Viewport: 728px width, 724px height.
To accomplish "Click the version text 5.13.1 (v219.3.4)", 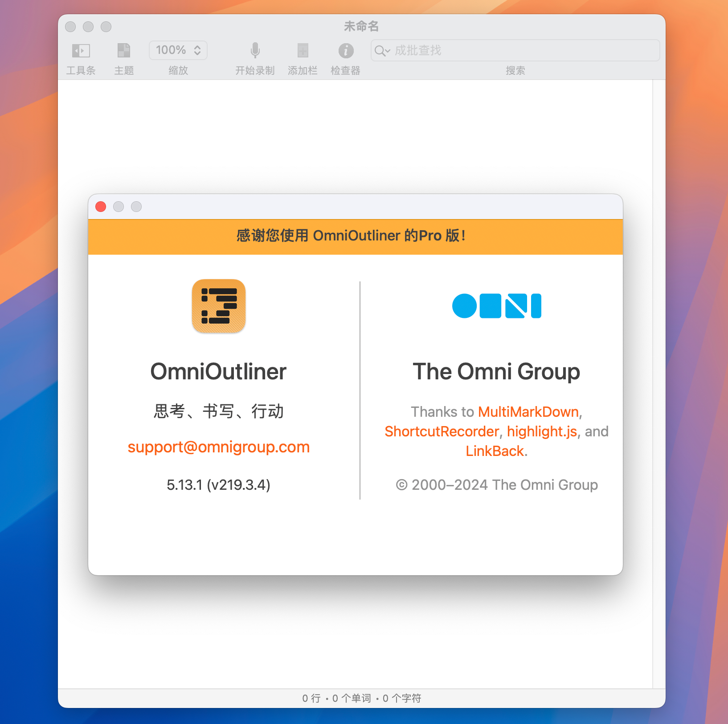I will point(218,485).
